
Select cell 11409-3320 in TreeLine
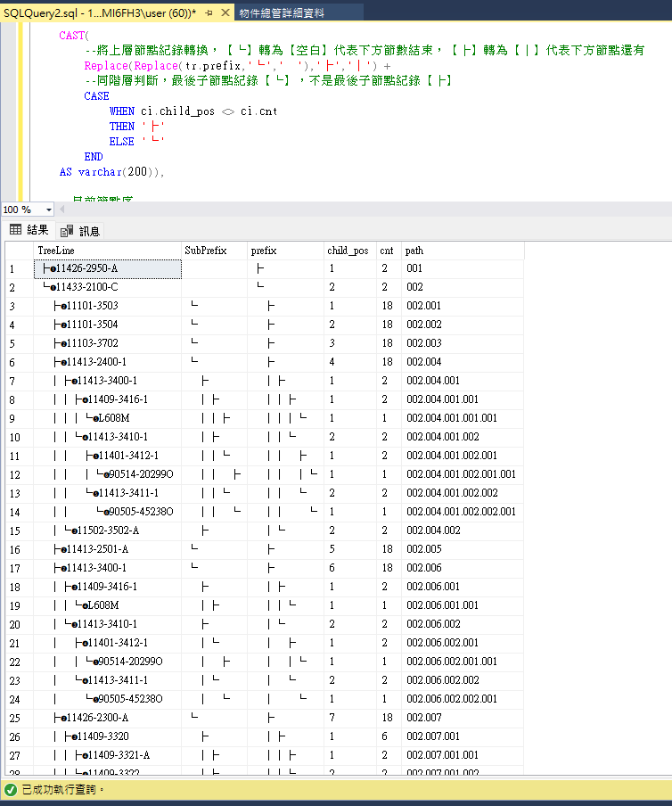point(107,736)
